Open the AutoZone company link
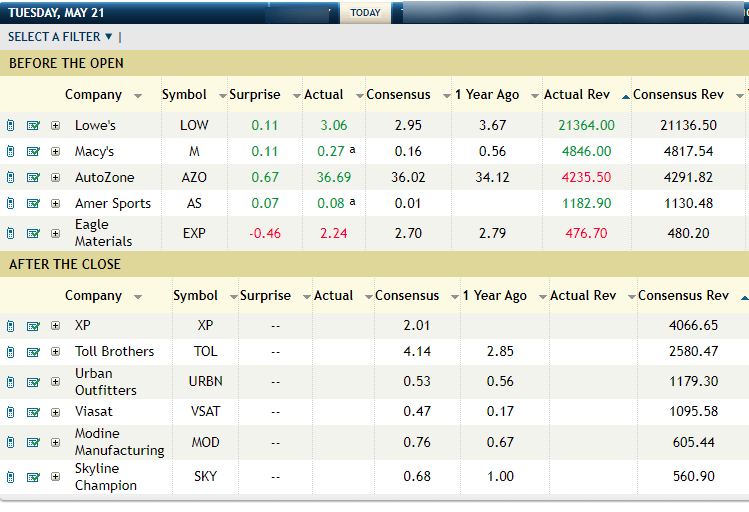 click(x=105, y=178)
